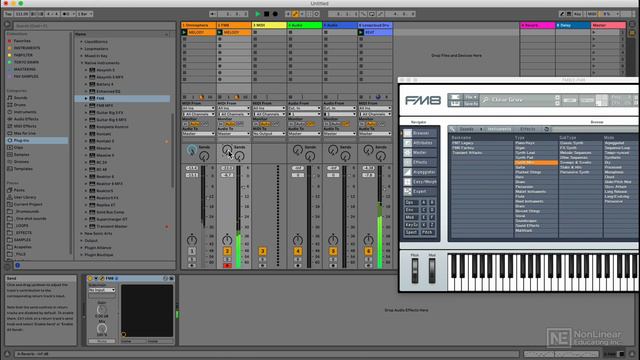The height and width of the screenshot is (360, 640).
Task: Open the File menu in FM8 header
Action: coord(471,97)
